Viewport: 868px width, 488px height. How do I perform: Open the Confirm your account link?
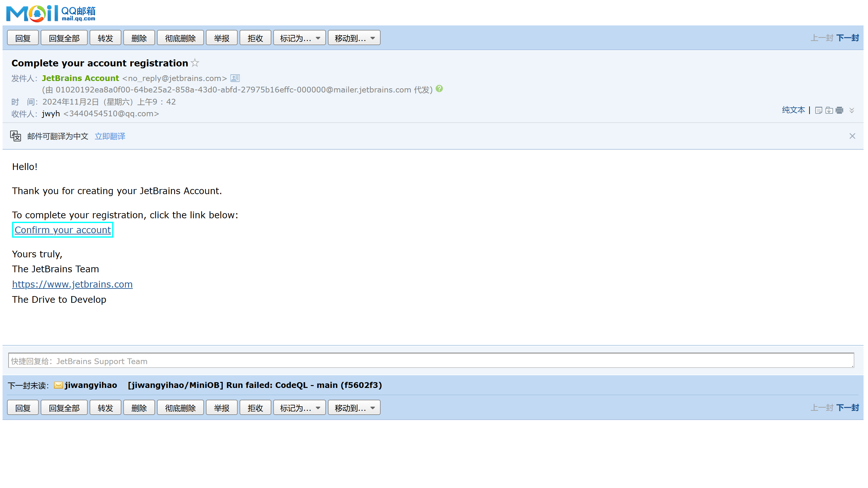tap(63, 230)
